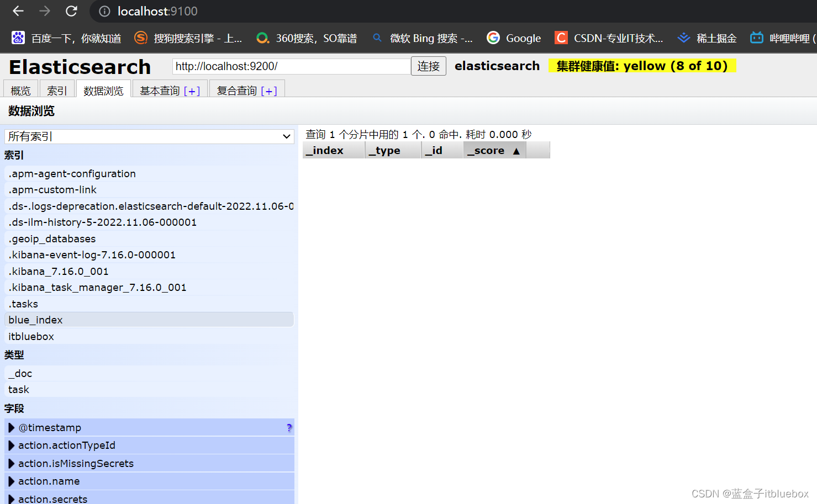The width and height of the screenshot is (817, 504).
Task: Select the .apm-custom-link index
Action: click(149, 189)
